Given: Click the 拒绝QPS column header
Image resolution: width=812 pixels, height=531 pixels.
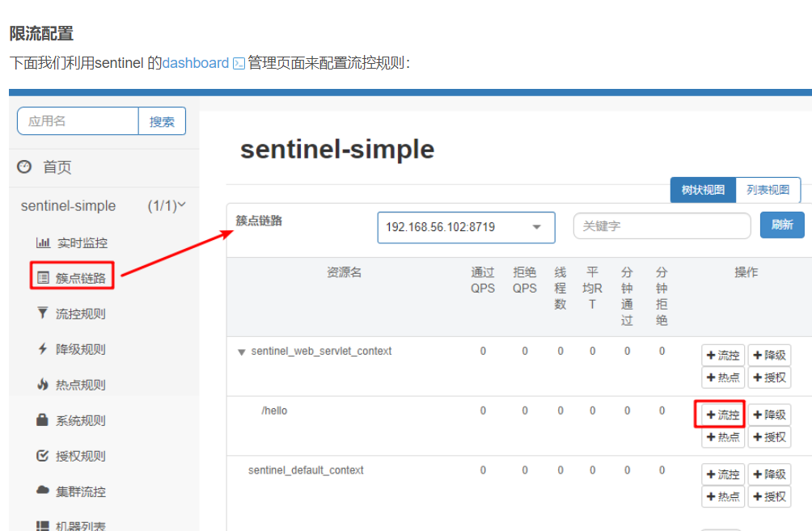Looking at the screenshot, I should 525,280.
